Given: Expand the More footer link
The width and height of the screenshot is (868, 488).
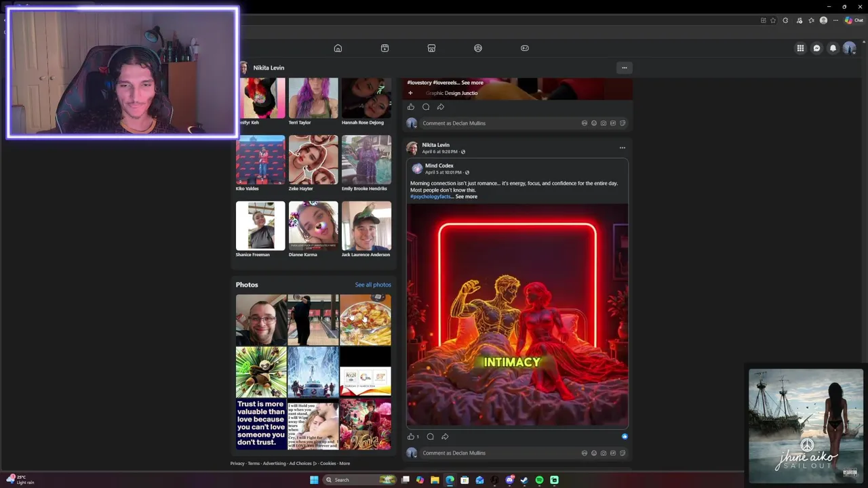Looking at the screenshot, I should pos(344,464).
